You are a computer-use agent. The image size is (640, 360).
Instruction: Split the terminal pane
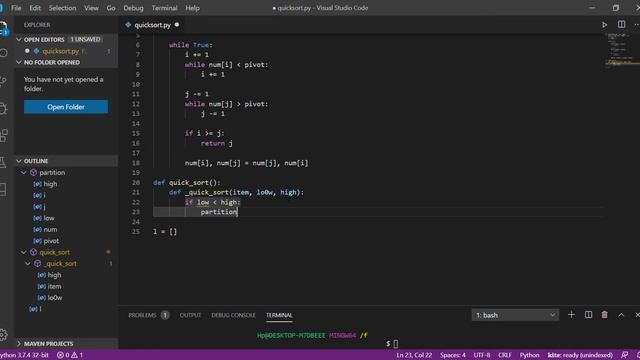pyautogui.click(x=588, y=315)
